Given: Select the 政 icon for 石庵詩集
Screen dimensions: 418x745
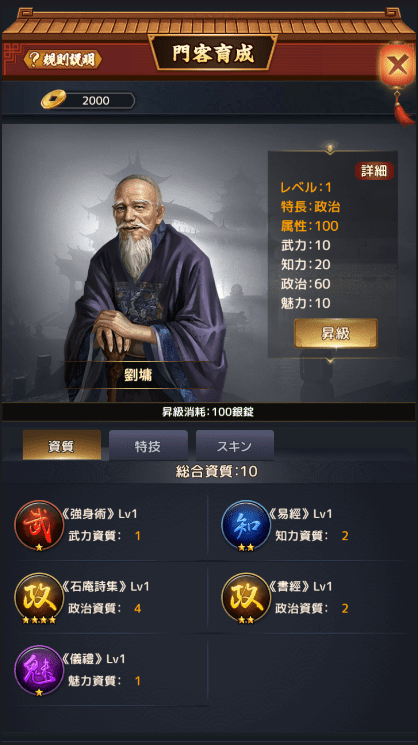Looking at the screenshot, I should pos(39,597).
